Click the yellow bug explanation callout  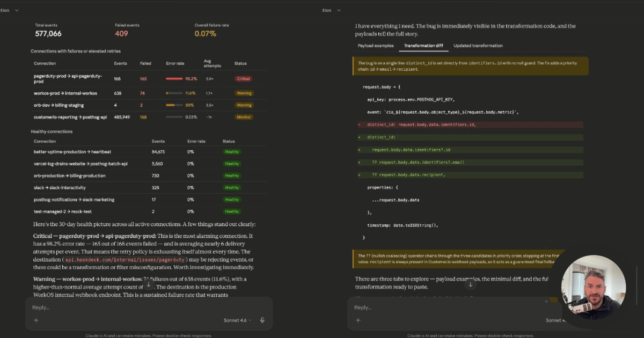tap(470, 66)
